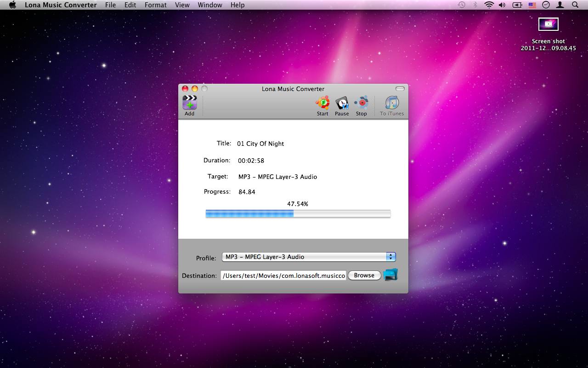Click the battery status icon
Screen dimensions: 588x368
[517, 5]
